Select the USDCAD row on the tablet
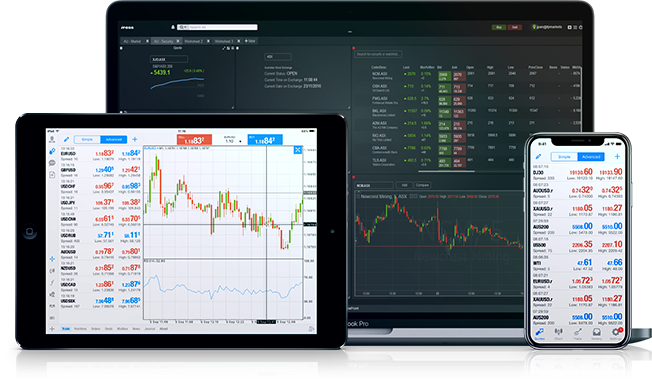 point(101,285)
